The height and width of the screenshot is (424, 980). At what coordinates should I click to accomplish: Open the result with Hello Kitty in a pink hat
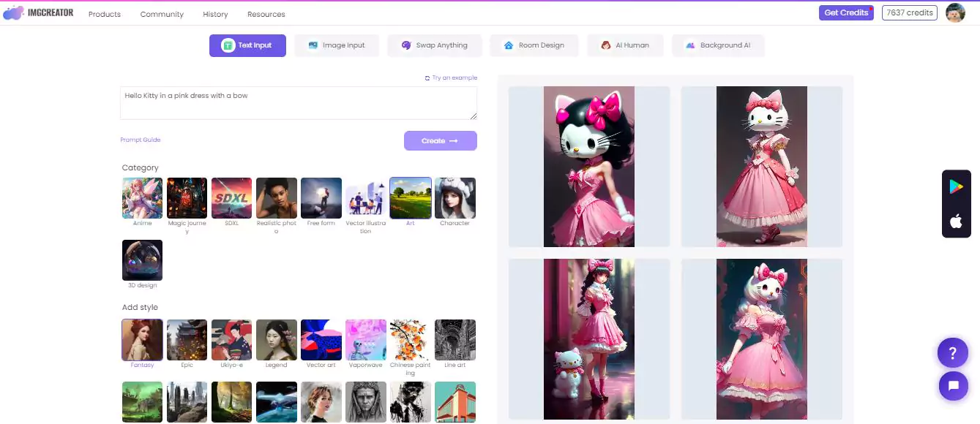(x=762, y=167)
